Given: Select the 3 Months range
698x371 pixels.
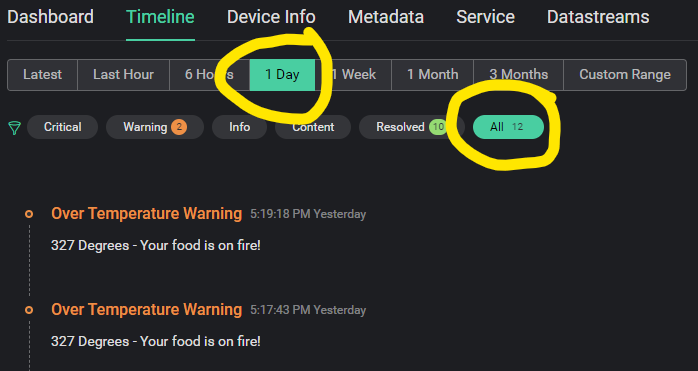Looking at the screenshot, I should click(x=519, y=74).
